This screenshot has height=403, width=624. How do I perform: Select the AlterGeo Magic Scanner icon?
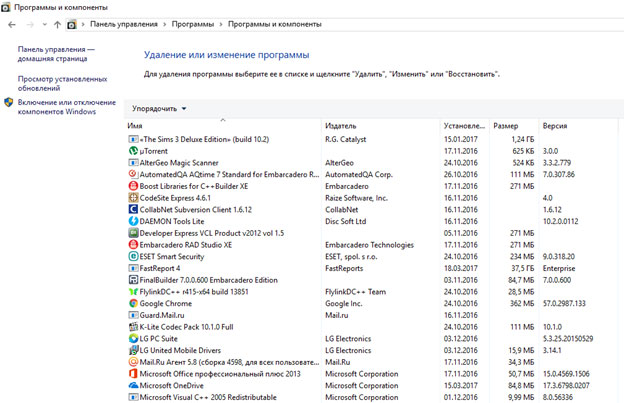click(133, 163)
